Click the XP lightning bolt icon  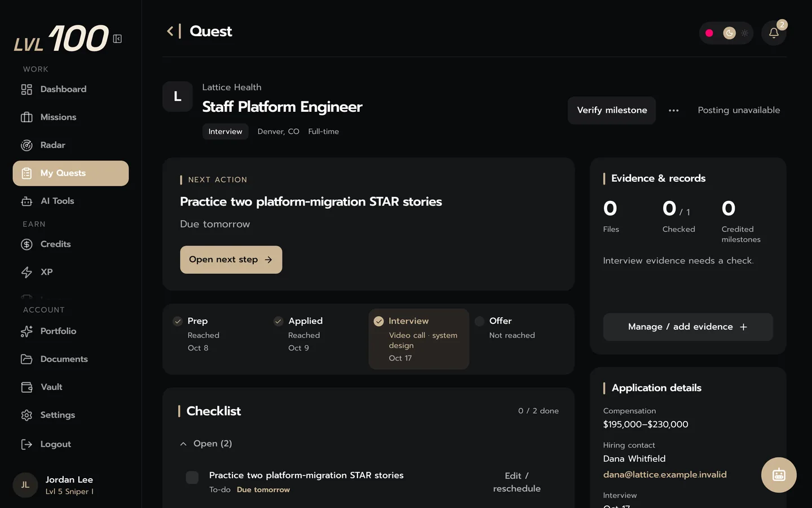tap(27, 272)
